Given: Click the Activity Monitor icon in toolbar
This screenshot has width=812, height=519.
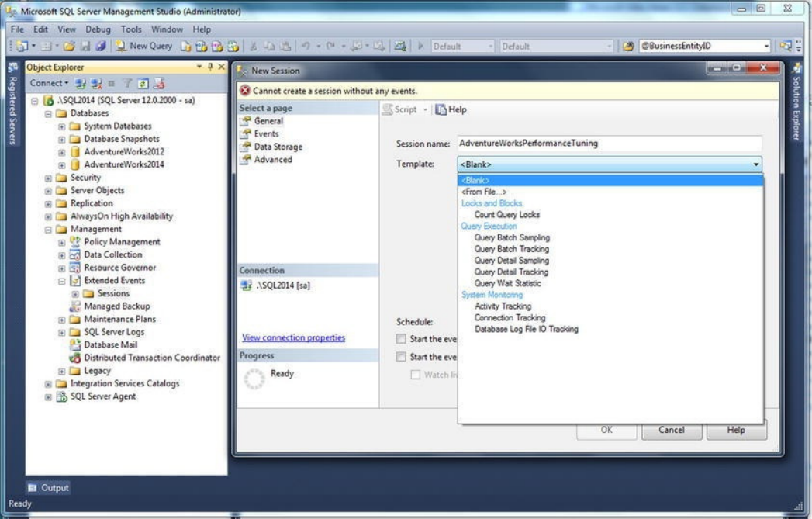Looking at the screenshot, I should [x=399, y=46].
